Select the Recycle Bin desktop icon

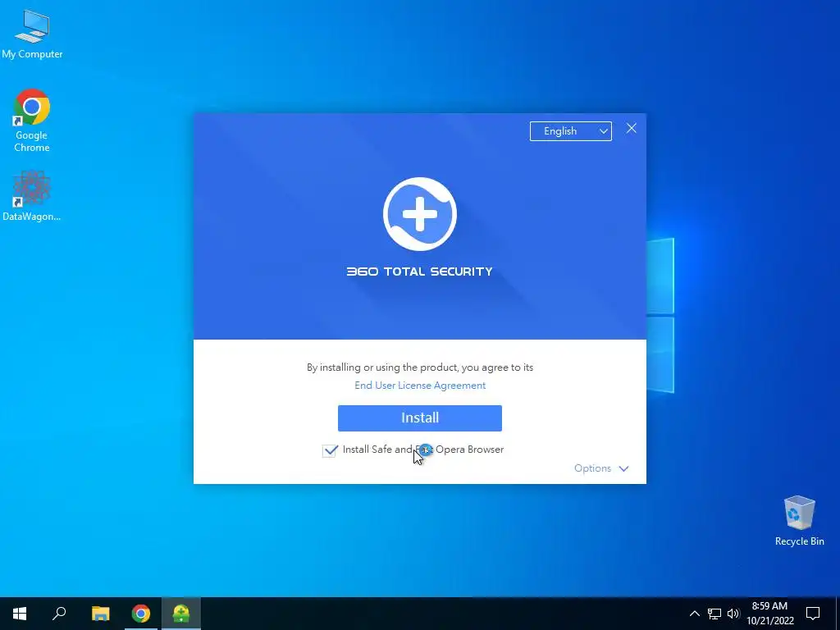point(799,521)
